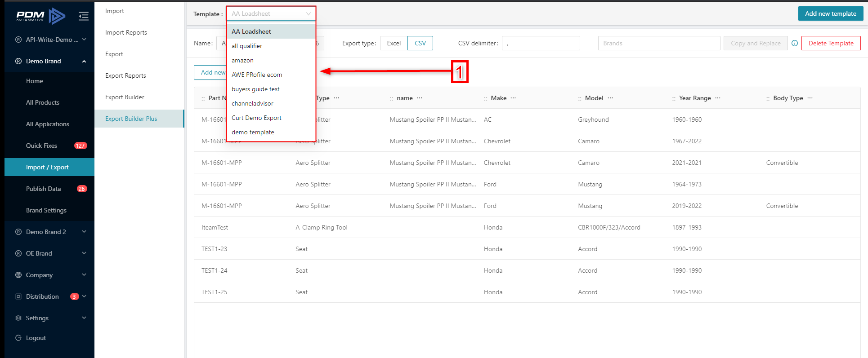Grab the Make column drag handle

[x=485, y=98]
